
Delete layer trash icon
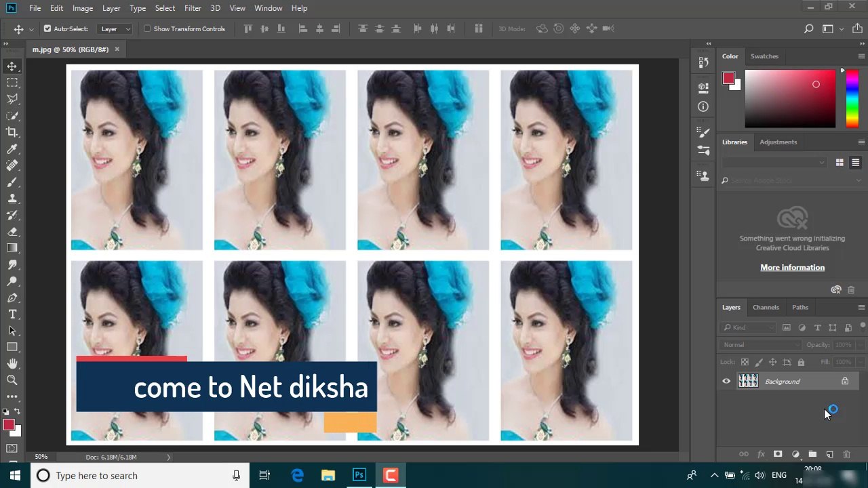846,454
